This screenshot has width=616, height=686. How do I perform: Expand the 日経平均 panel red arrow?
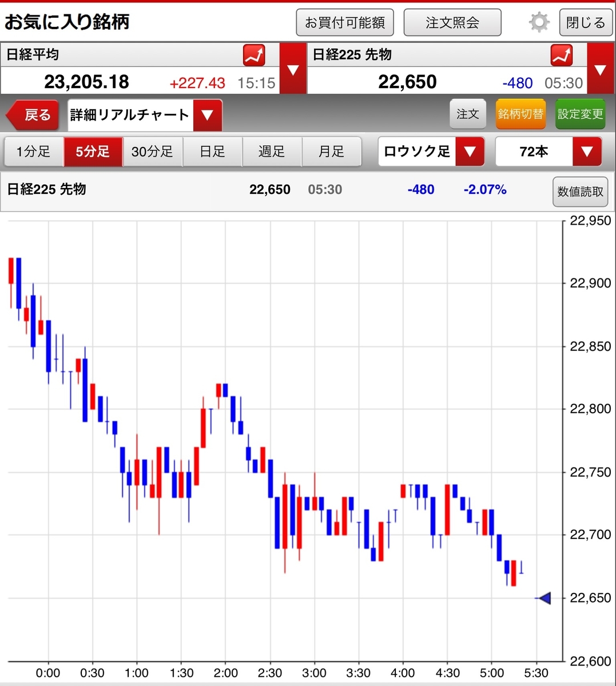(293, 69)
